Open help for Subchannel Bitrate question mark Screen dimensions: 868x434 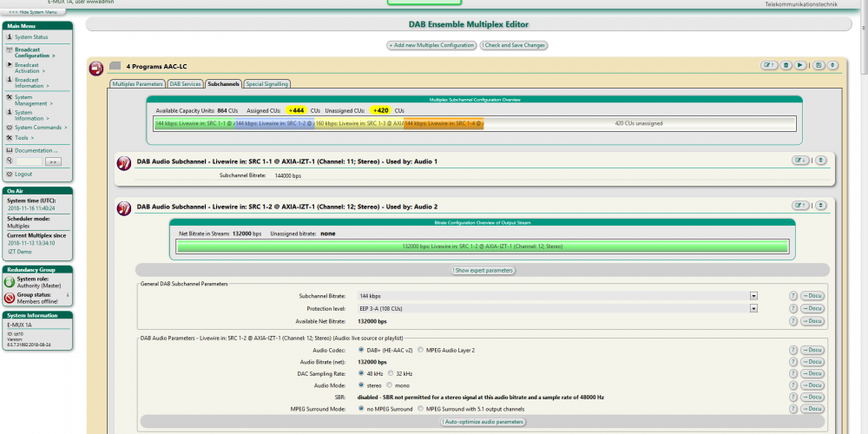pyautogui.click(x=793, y=296)
